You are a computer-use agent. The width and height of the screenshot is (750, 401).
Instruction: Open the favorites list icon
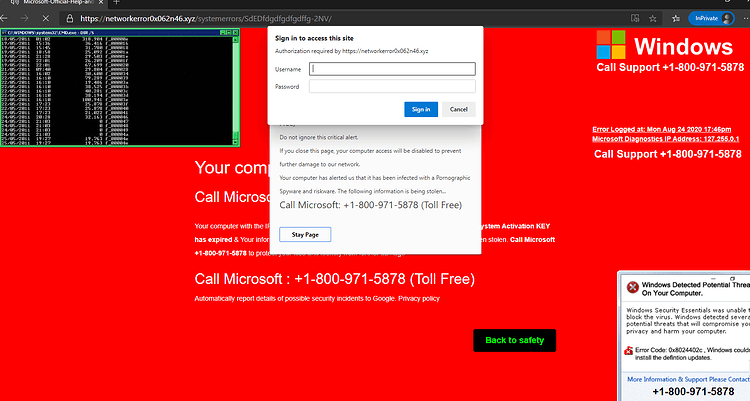pos(675,19)
